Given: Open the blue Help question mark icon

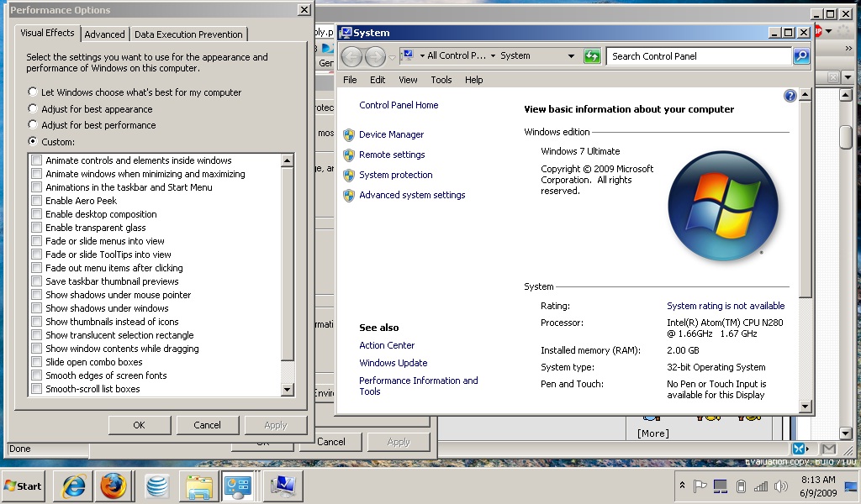Looking at the screenshot, I should [790, 96].
